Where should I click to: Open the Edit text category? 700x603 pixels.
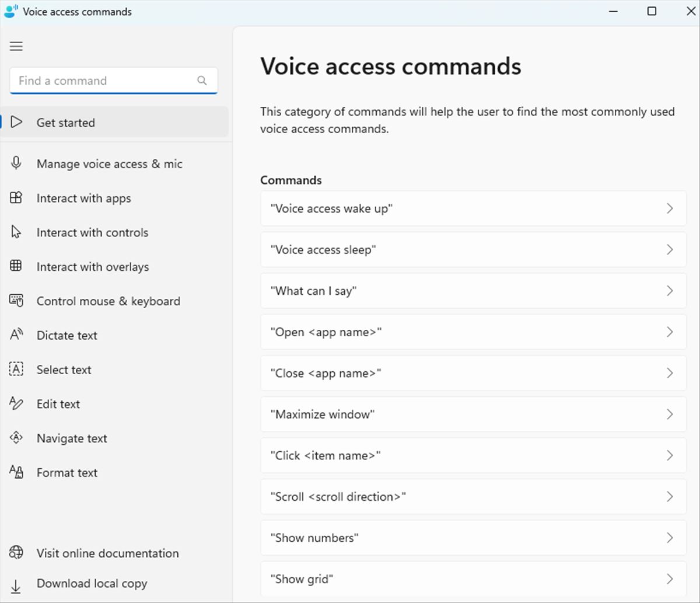point(58,404)
